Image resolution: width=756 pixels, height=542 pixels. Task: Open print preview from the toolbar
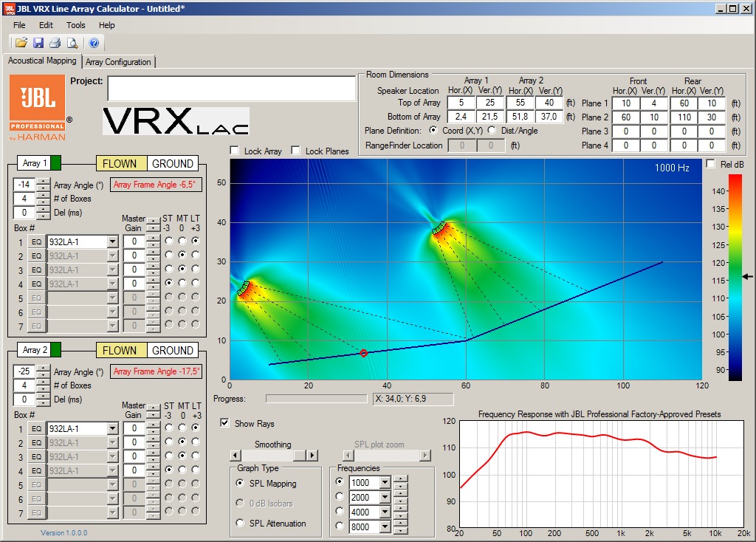tap(72, 43)
